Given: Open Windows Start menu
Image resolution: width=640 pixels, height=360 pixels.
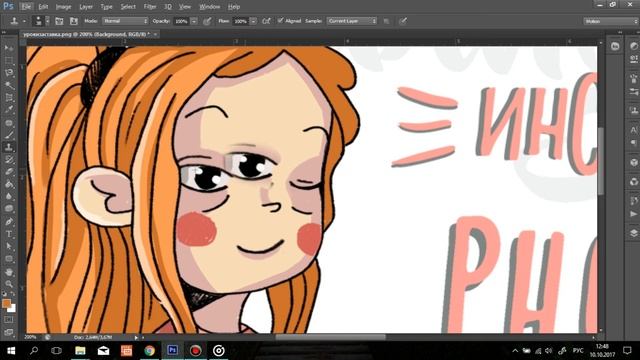Looking at the screenshot, I should [x=11, y=351].
